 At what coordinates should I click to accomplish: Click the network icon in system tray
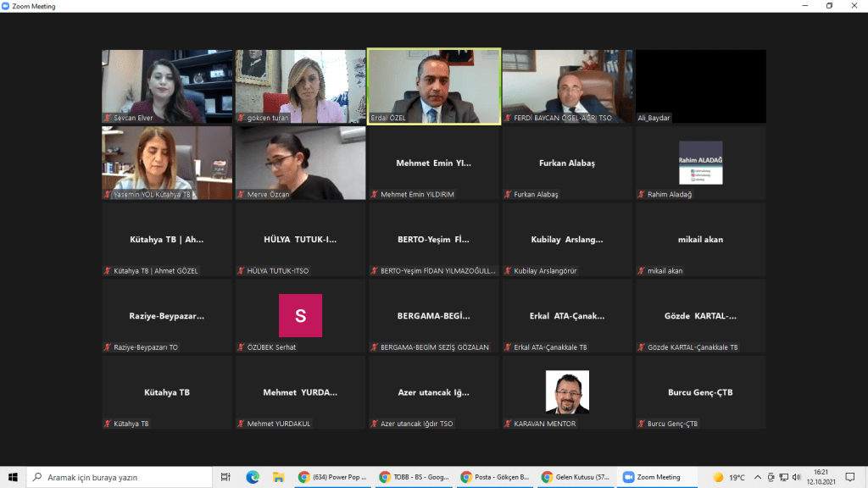click(783, 477)
